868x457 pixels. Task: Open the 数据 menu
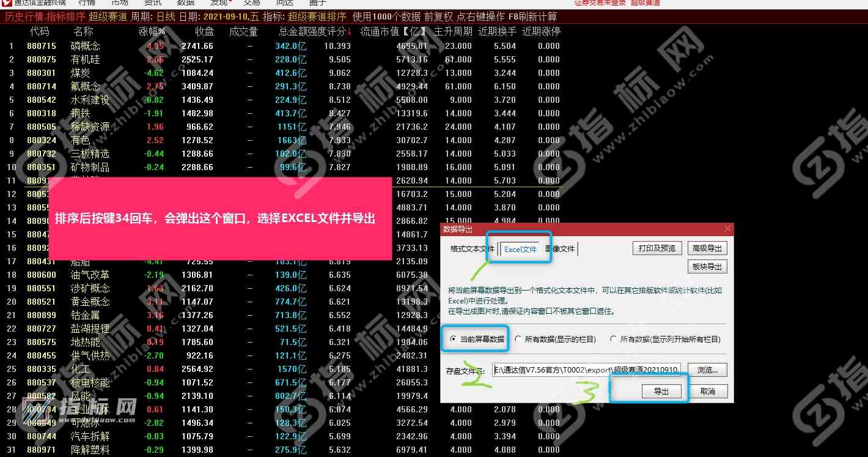coord(186,3)
